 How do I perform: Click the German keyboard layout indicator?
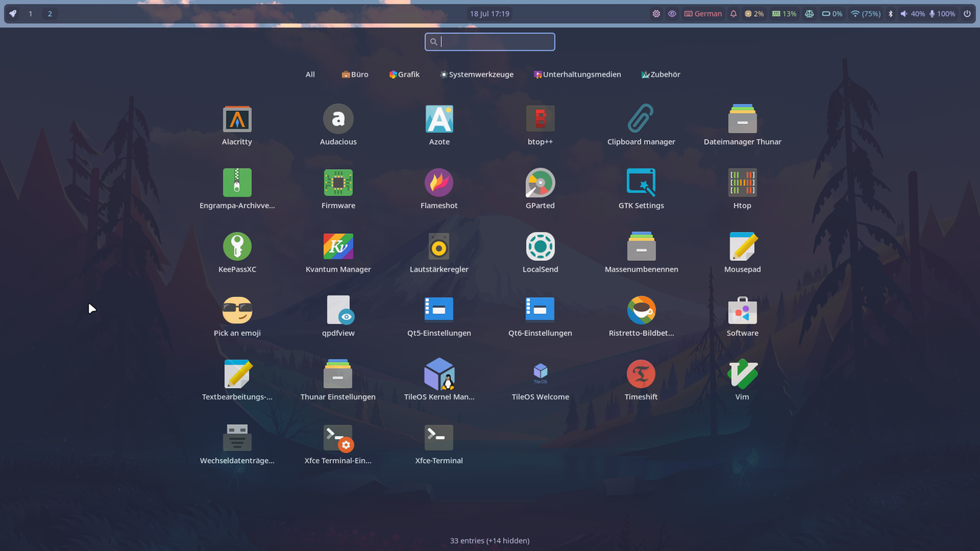tap(703, 14)
